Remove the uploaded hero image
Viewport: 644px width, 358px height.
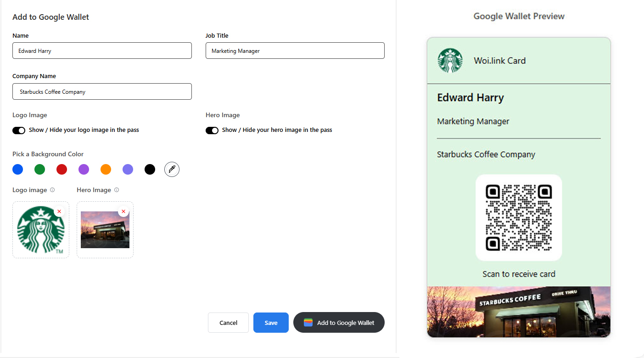pyautogui.click(x=123, y=211)
